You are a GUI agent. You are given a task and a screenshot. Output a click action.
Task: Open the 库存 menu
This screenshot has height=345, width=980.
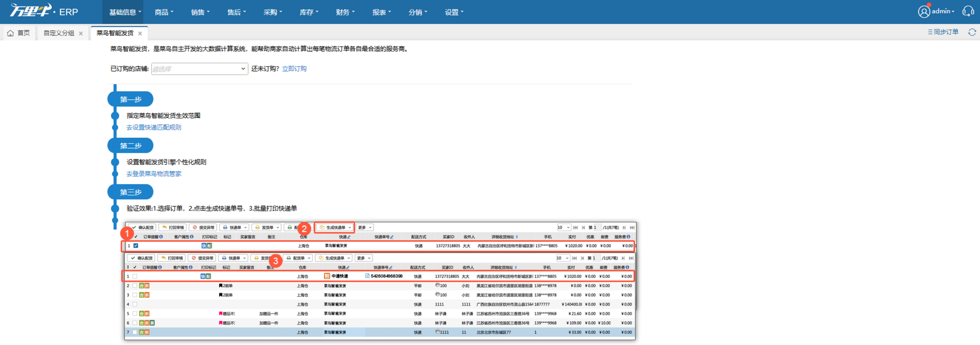point(309,12)
